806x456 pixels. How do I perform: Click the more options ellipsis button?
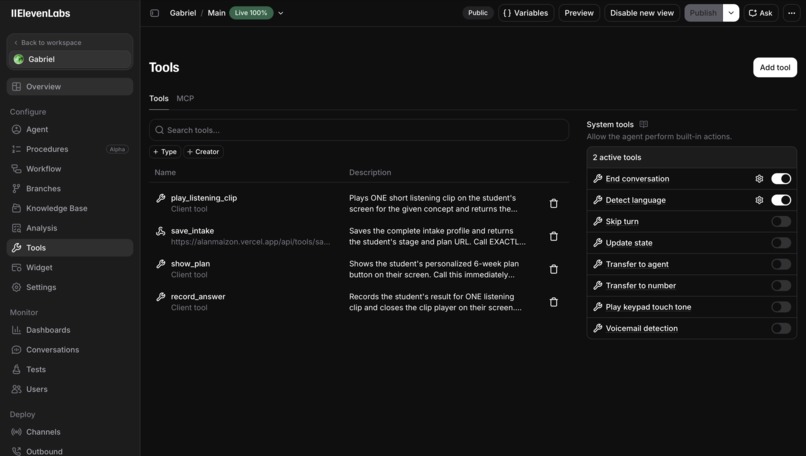(792, 13)
